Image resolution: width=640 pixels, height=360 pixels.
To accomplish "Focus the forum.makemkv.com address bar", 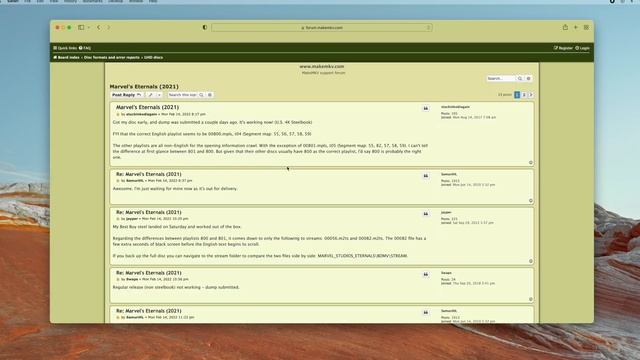I will coord(322,27).
